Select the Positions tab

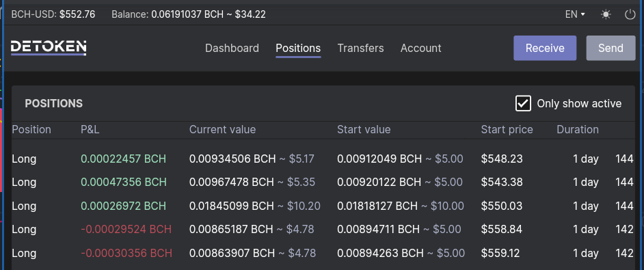tap(298, 49)
